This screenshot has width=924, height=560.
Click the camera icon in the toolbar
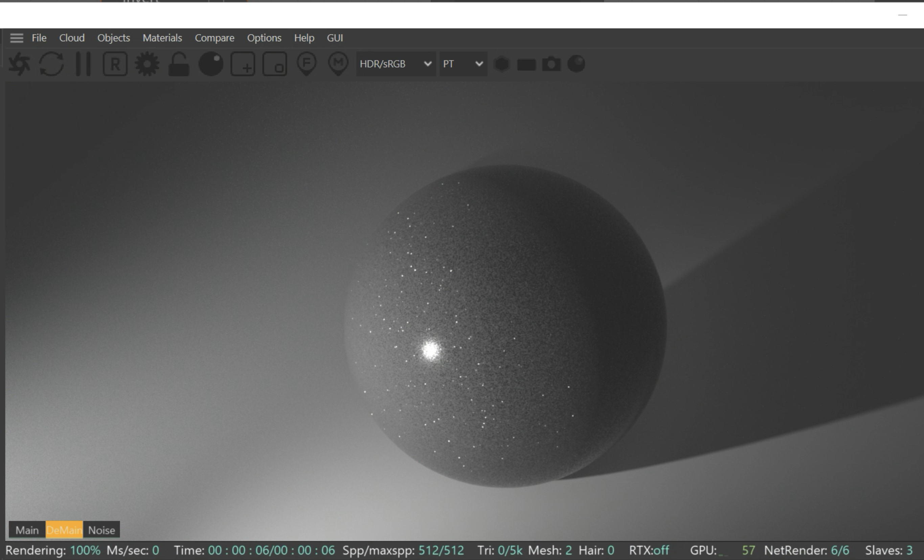[551, 64]
